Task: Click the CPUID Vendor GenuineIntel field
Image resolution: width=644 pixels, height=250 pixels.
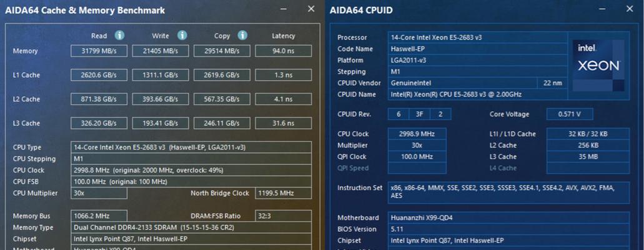Action: tap(463, 83)
